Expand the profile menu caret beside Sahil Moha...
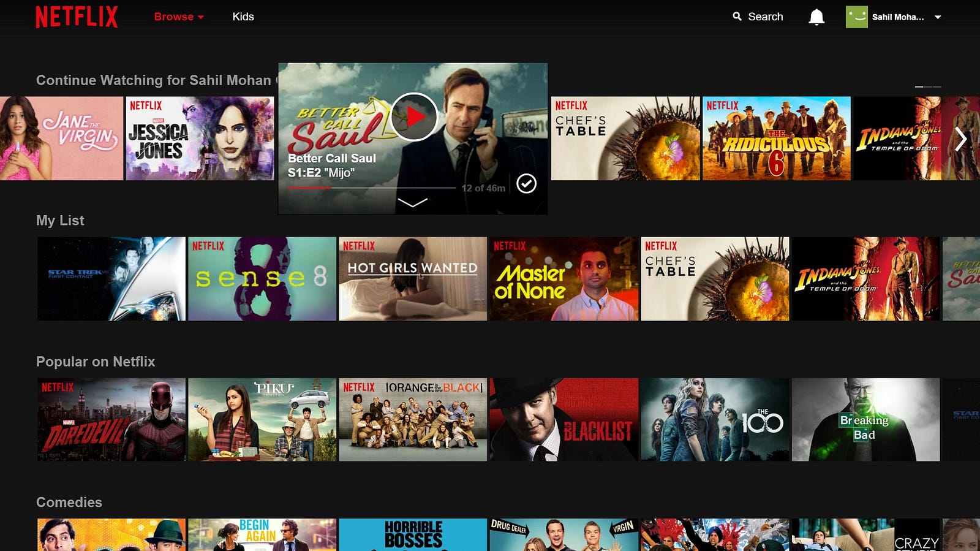This screenshot has height=551, width=980. [x=938, y=17]
